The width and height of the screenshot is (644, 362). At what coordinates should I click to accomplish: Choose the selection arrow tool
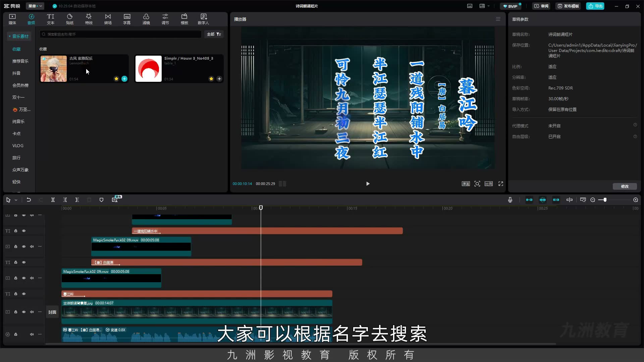pos(8,200)
